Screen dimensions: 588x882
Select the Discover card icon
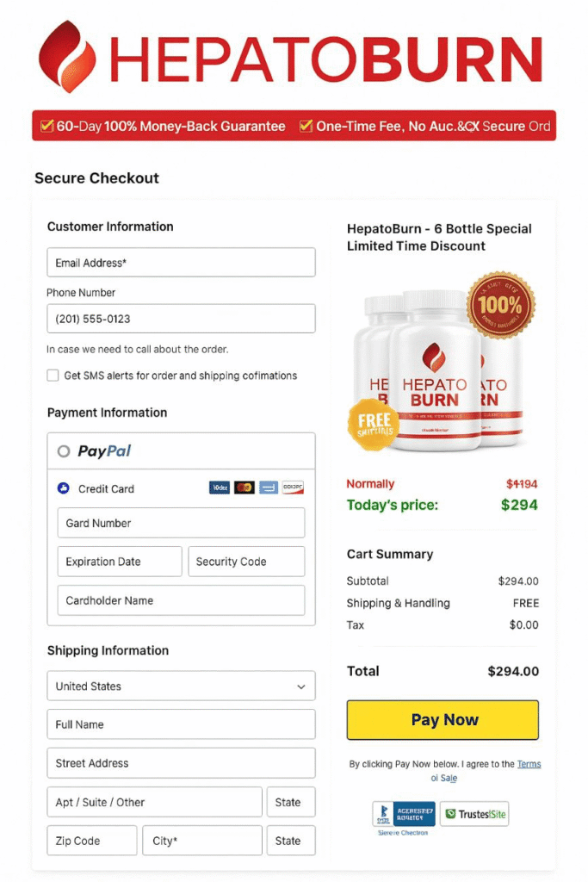[x=294, y=487]
